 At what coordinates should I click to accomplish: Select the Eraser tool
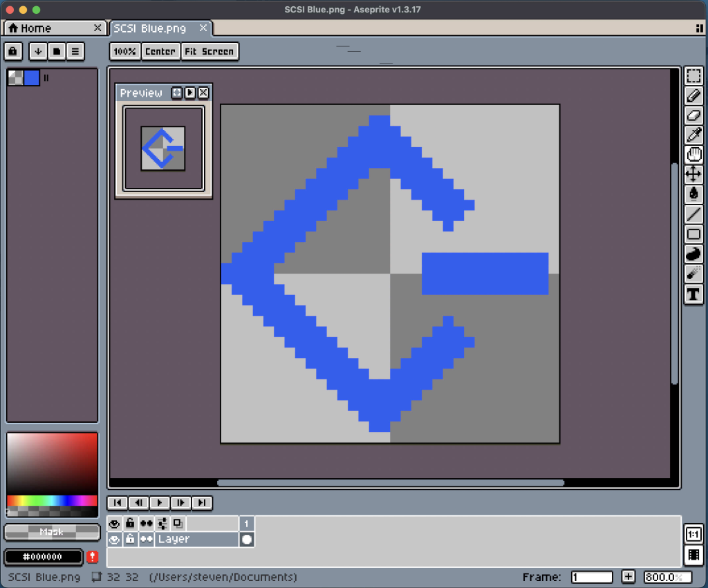693,115
